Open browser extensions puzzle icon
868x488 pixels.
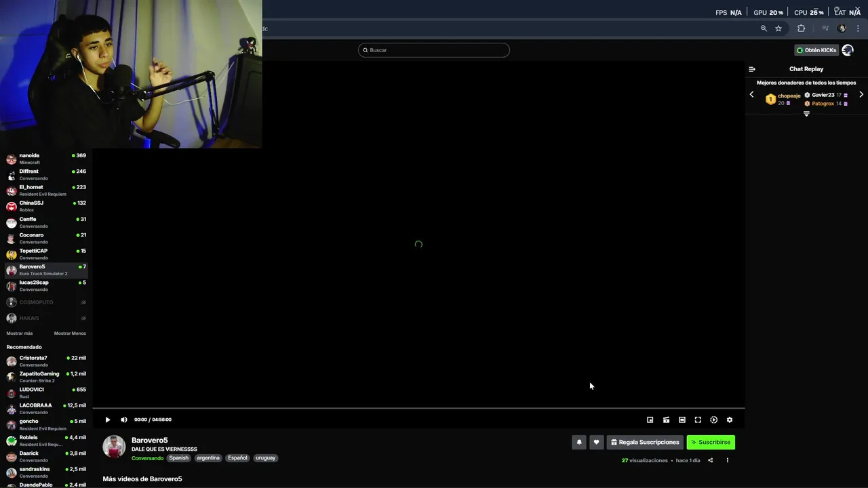(x=801, y=28)
